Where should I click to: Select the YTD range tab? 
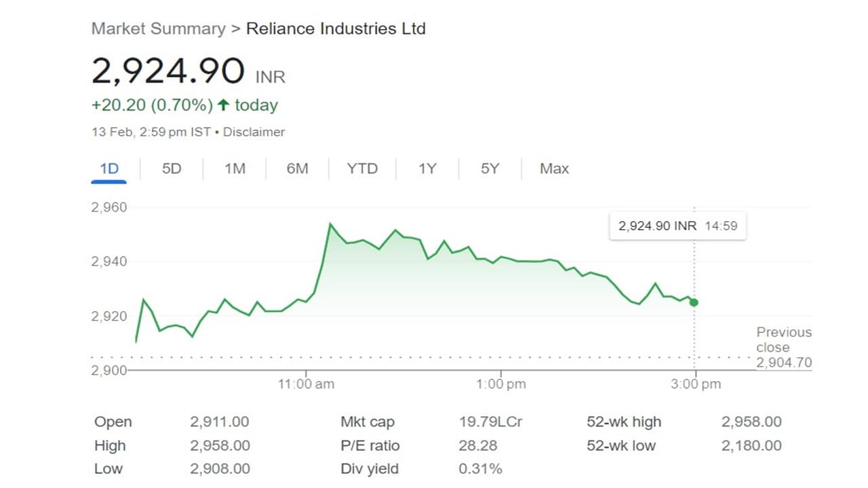point(362,169)
